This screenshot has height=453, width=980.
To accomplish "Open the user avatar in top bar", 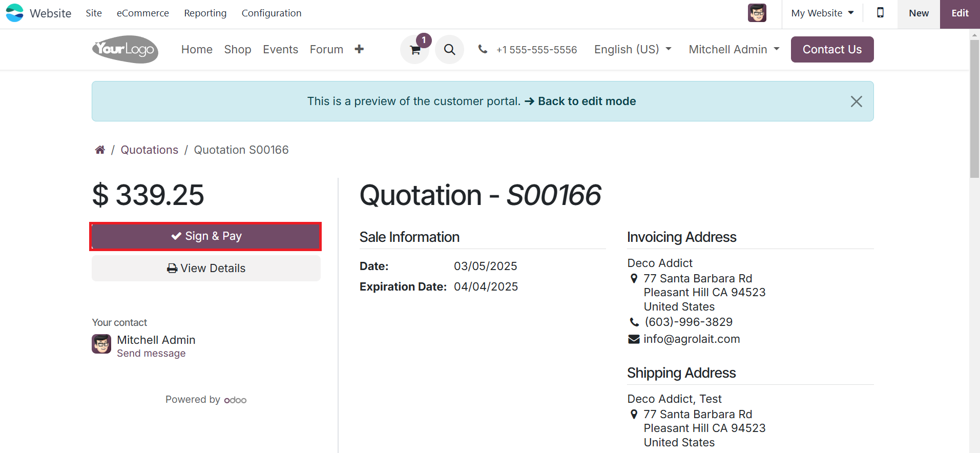I will coord(757,13).
